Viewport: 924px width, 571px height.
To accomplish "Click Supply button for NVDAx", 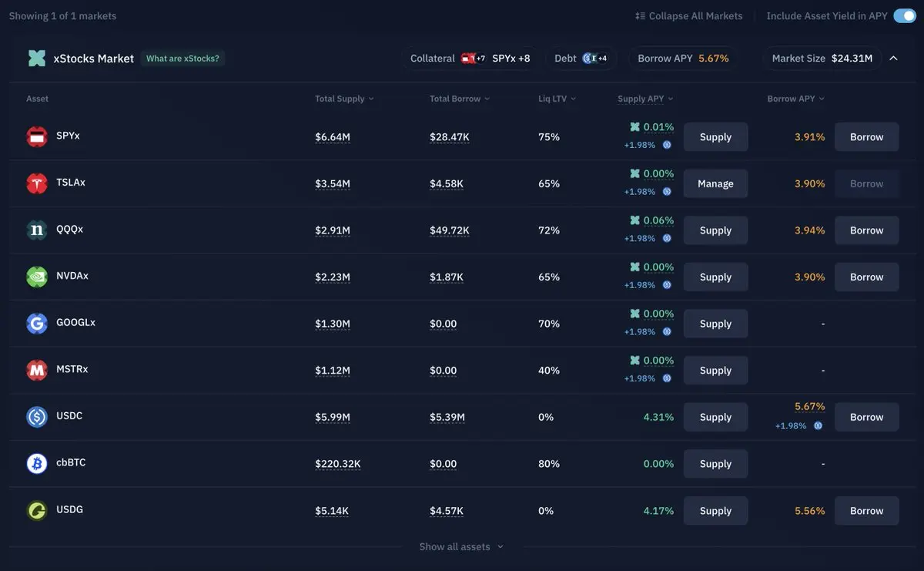I will tap(715, 277).
